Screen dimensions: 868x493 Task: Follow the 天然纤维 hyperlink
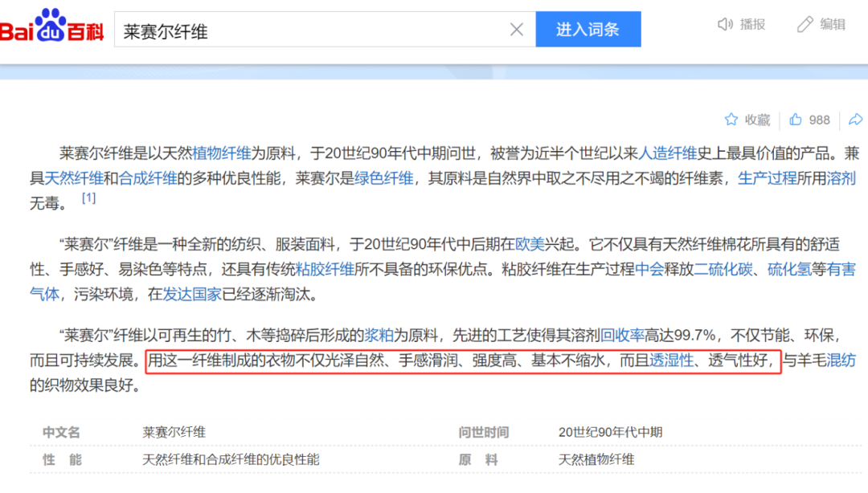coord(74,178)
